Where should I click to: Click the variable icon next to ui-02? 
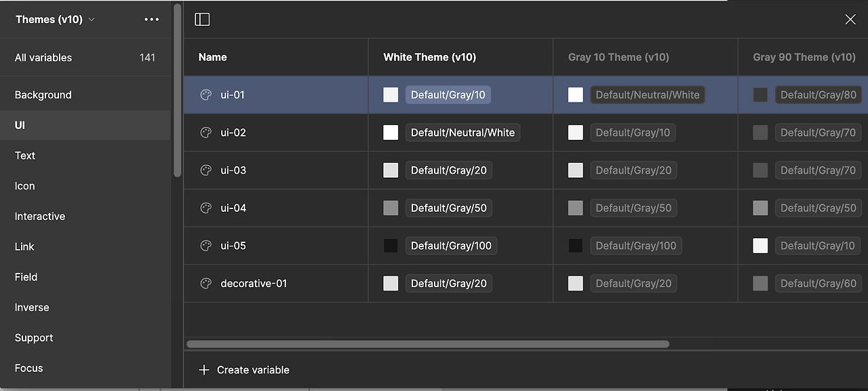tap(205, 132)
